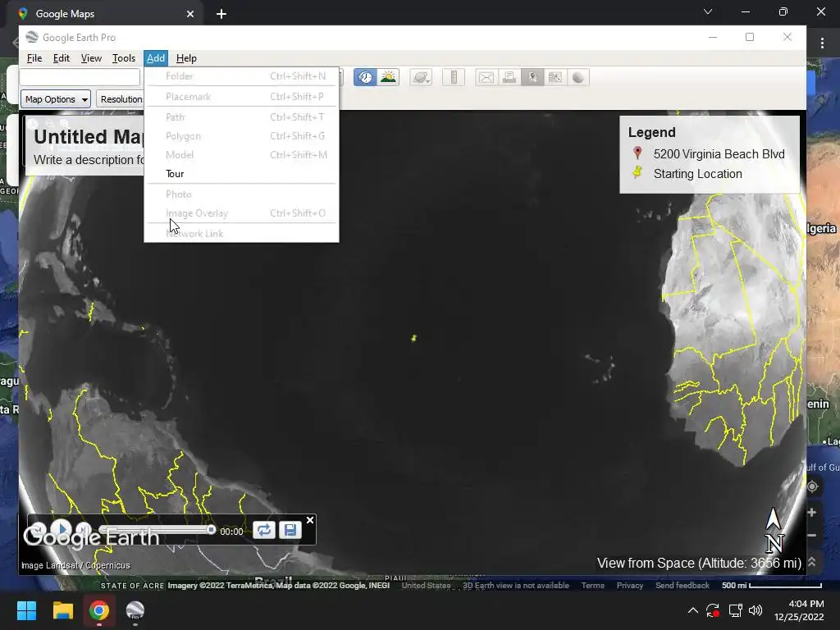This screenshot has height=630, width=840.
Task: Click Google Maps zoom out minus button
Action: [812, 535]
